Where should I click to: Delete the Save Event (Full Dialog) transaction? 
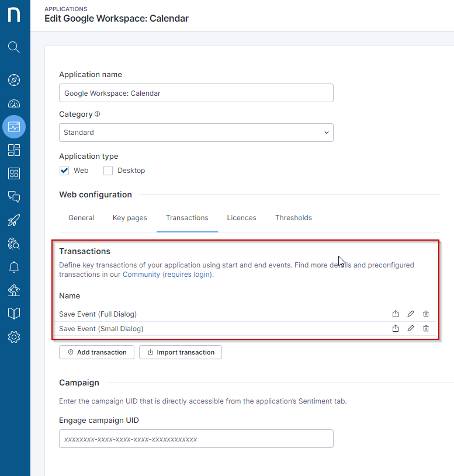(426, 314)
